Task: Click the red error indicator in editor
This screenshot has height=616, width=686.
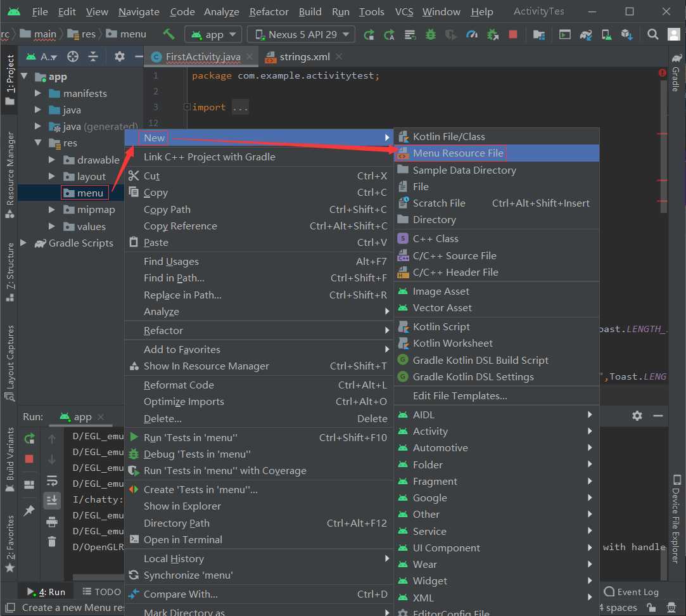Action: (x=663, y=73)
